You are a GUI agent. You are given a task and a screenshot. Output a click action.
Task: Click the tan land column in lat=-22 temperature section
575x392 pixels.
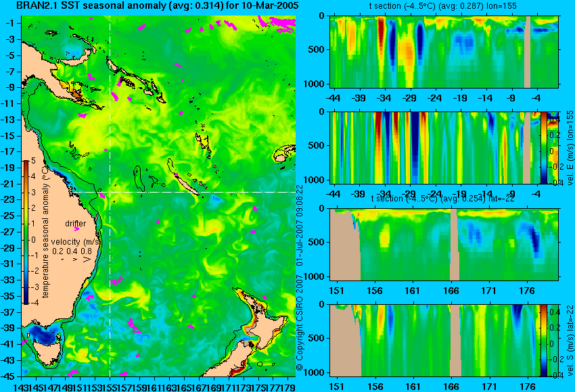454,245
